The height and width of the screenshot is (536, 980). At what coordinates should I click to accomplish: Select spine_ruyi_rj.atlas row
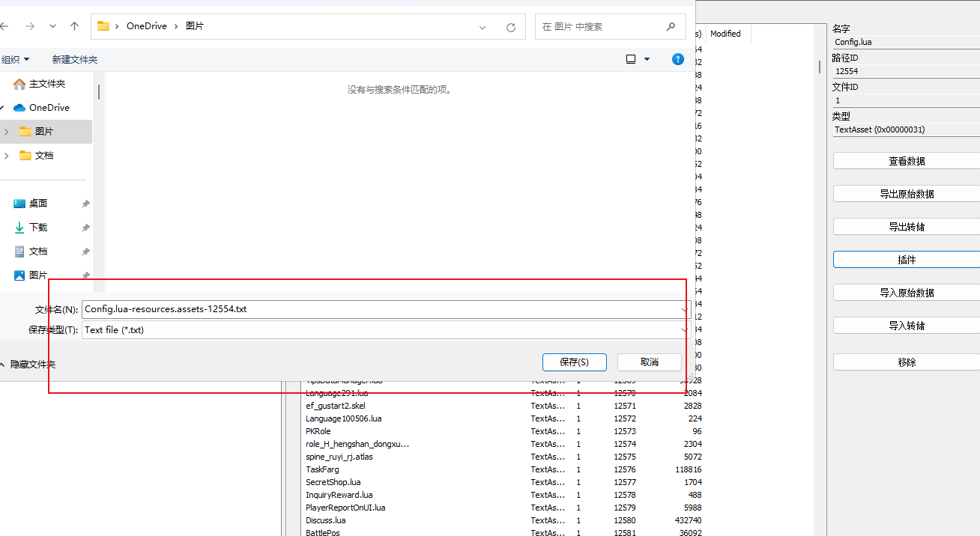point(503,457)
